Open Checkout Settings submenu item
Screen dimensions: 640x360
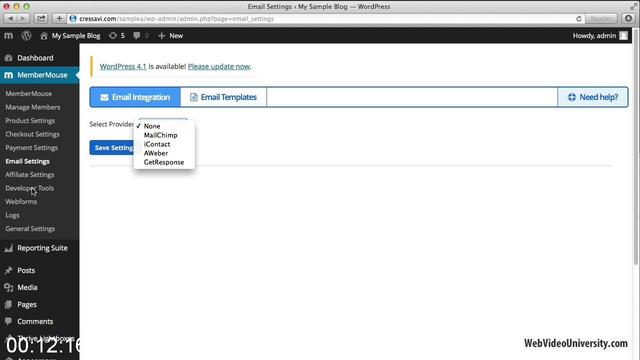pyautogui.click(x=32, y=134)
